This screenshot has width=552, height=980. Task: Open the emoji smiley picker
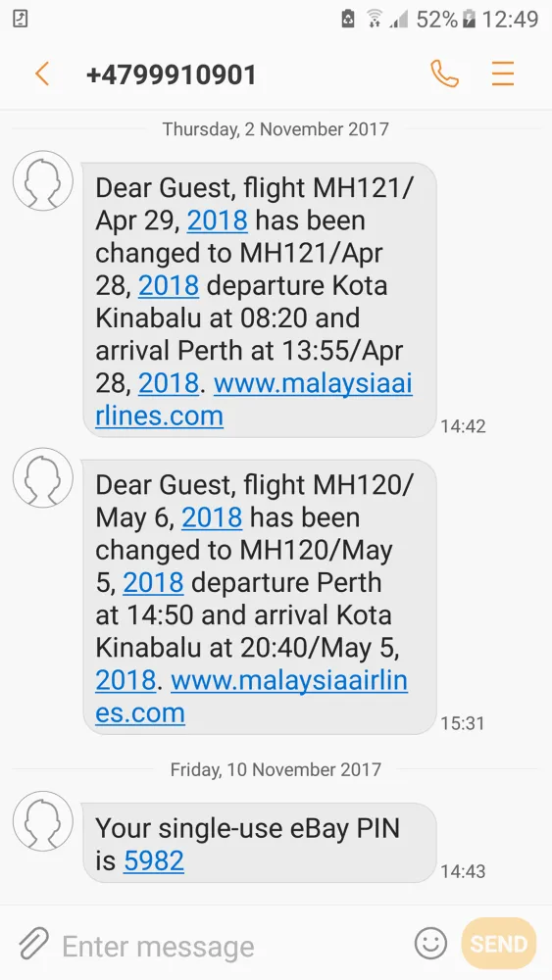(430, 943)
